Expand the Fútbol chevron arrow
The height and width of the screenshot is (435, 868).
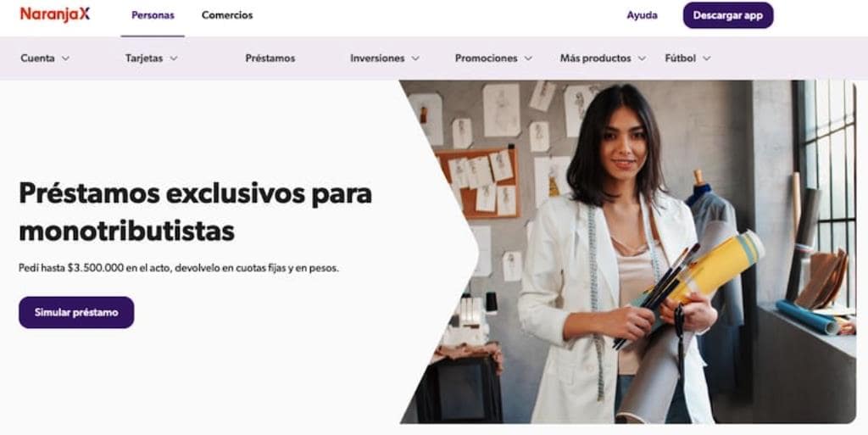pos(706,59)
